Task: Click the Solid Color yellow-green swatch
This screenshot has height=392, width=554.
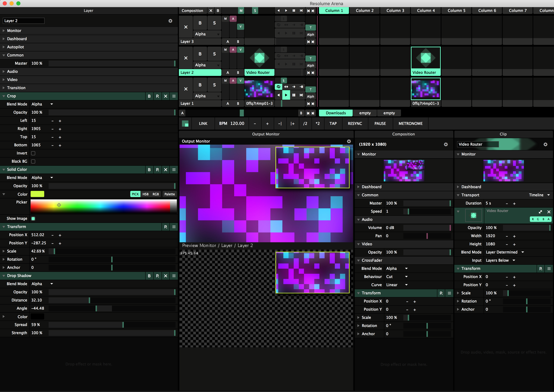Action: click(37, 194)
